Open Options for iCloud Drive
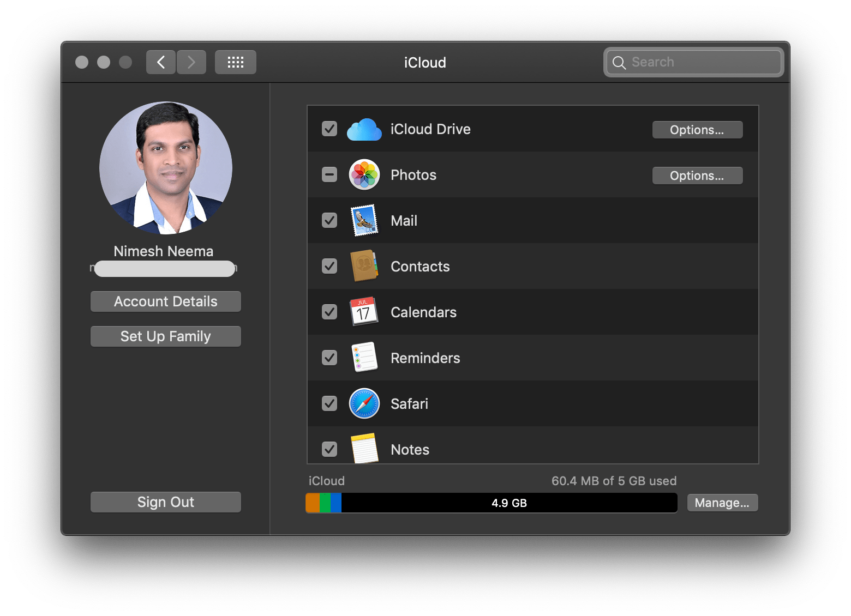851x616 pixels. pos(697,130)
